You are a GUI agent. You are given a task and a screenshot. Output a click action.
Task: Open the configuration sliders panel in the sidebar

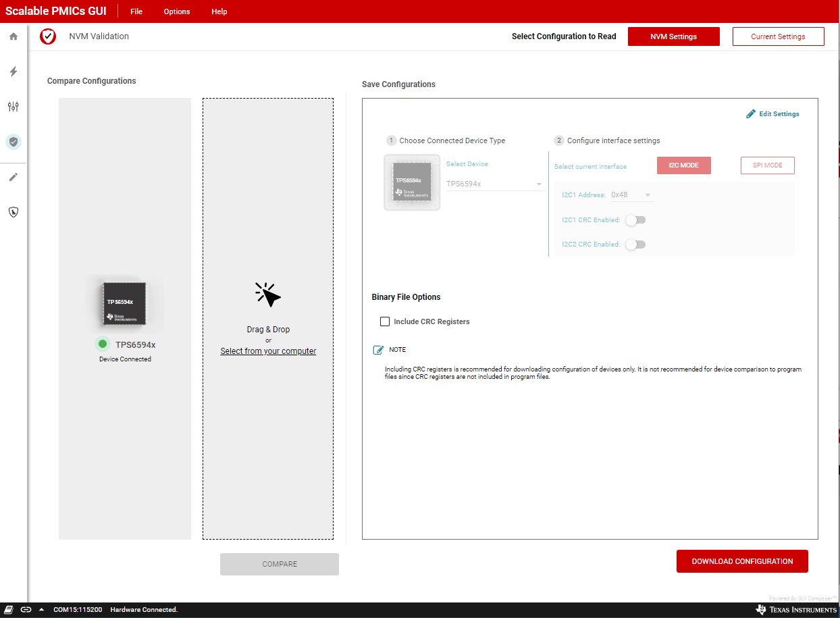pyautogui.click(x=13, y=107)
